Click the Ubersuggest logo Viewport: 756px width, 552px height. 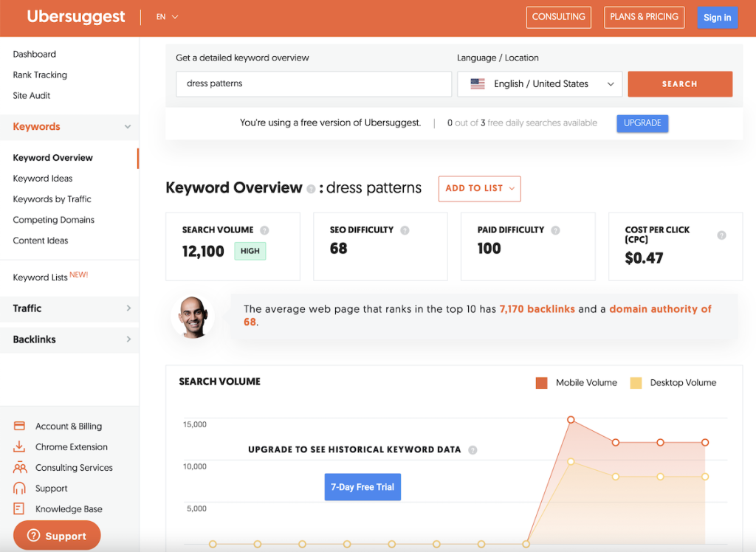[76, 17]
